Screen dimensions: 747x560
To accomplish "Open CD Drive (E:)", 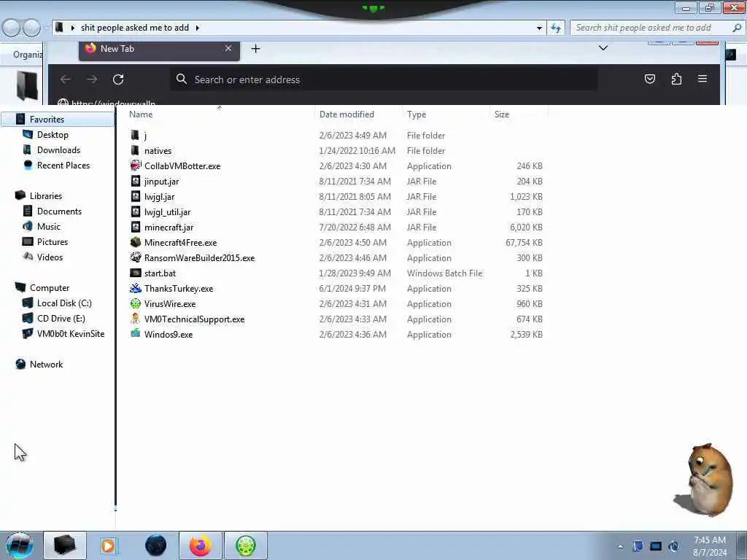I will pyautogui.click(x=61, y=318).
